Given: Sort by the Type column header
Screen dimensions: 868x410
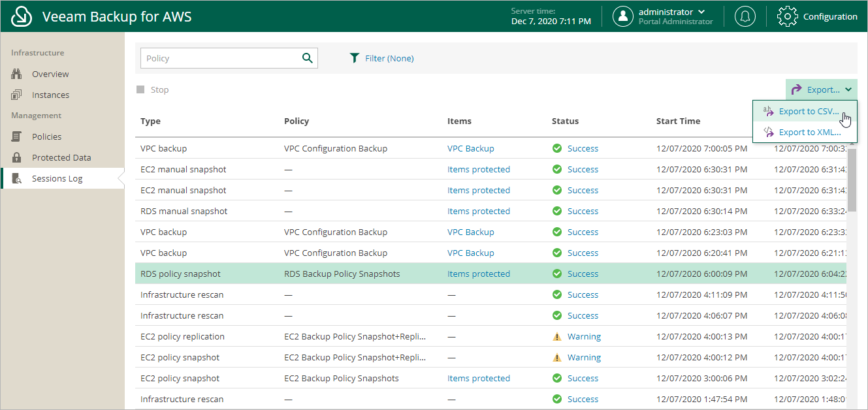Looking at the screenshot, I should click(150, 121).
